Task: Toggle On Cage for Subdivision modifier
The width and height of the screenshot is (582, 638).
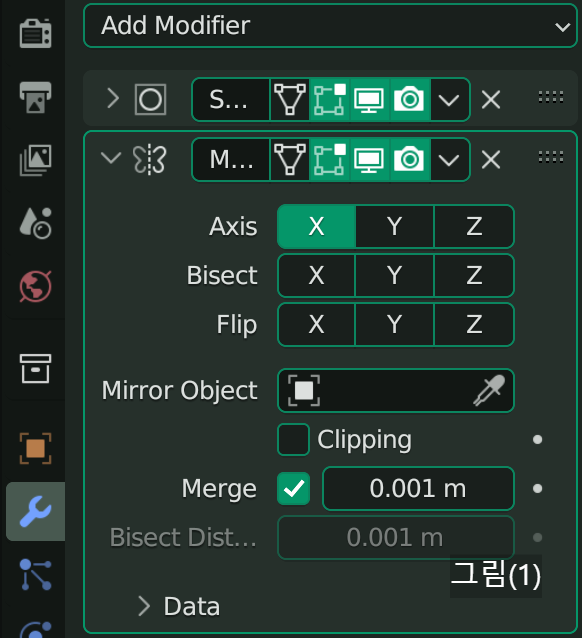Action: (290, 99)
